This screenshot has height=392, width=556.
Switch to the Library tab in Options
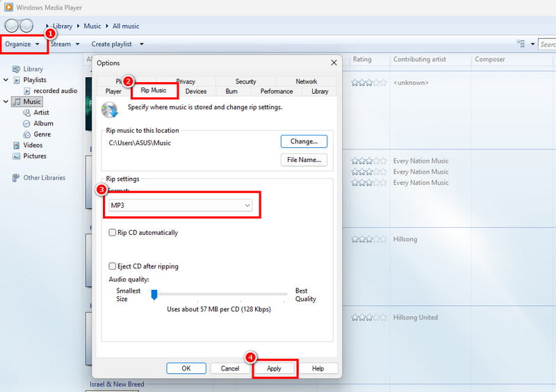click(320, 92)
